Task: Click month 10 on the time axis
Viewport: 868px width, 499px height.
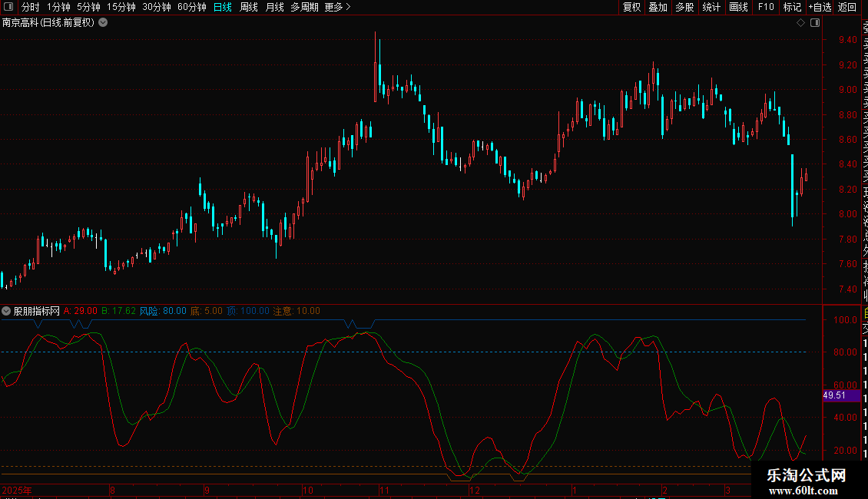Action: pos(308,491)
